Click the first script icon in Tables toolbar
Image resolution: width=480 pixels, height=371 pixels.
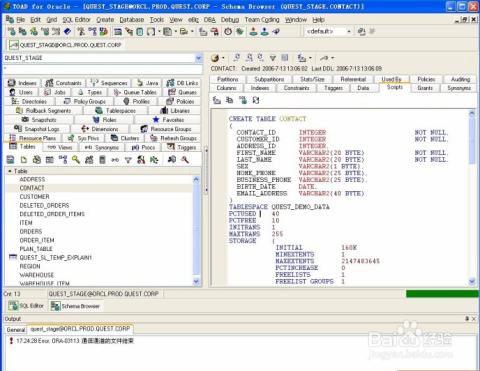click(x=10, y=160)
